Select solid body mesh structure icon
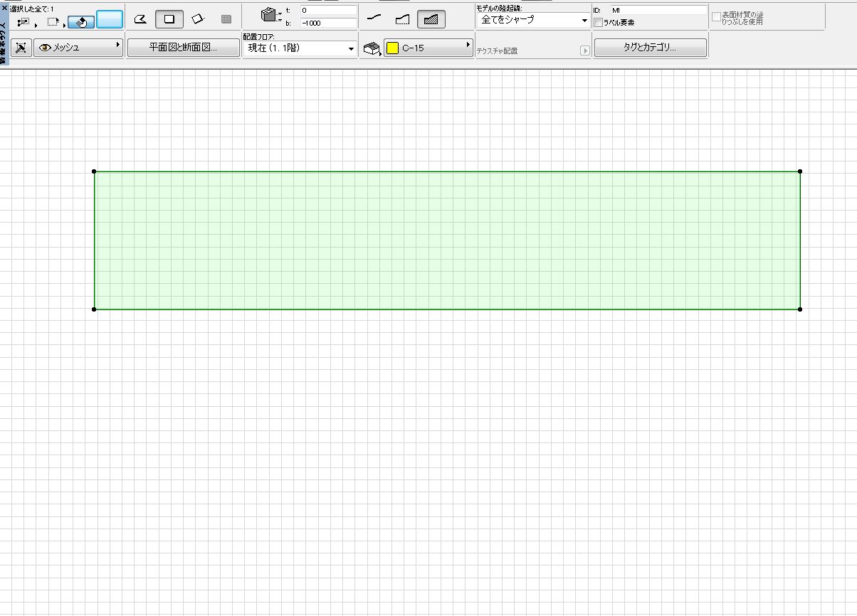Screen dimensions: 857x616 tap(431, 19)
